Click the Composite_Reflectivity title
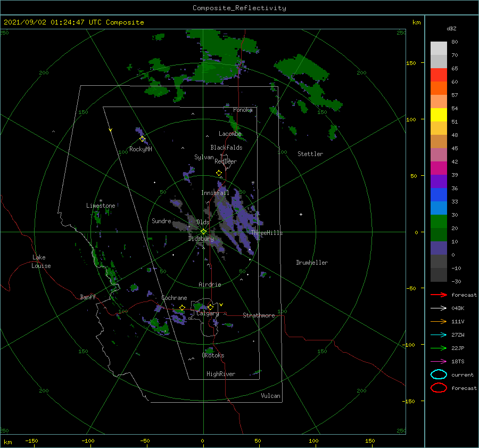 point(240,8)
